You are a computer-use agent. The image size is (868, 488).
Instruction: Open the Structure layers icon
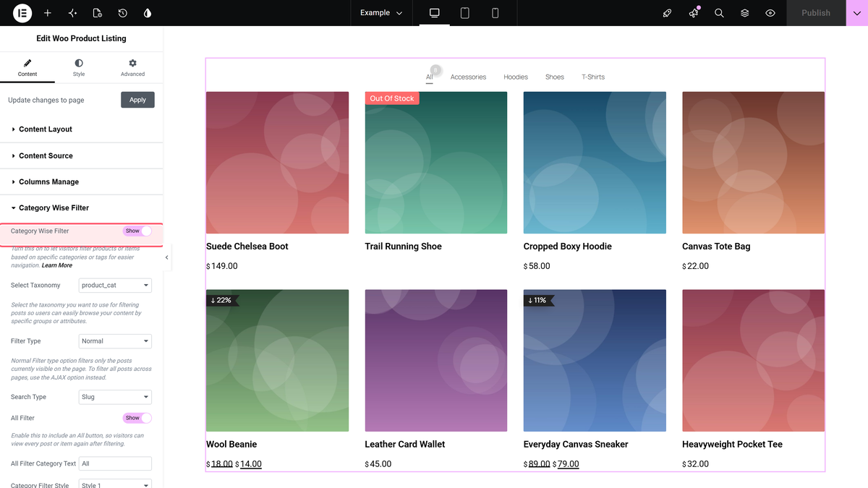745,13
